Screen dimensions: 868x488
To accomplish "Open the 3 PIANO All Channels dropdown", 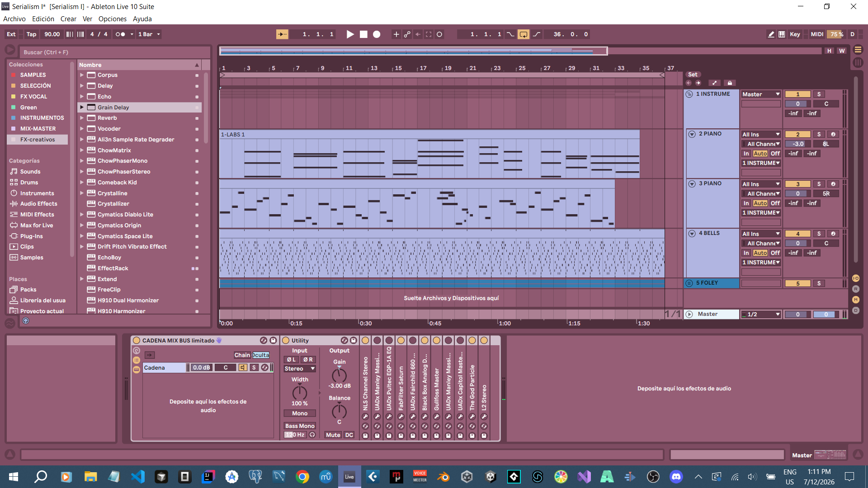I will click(761, 194).
